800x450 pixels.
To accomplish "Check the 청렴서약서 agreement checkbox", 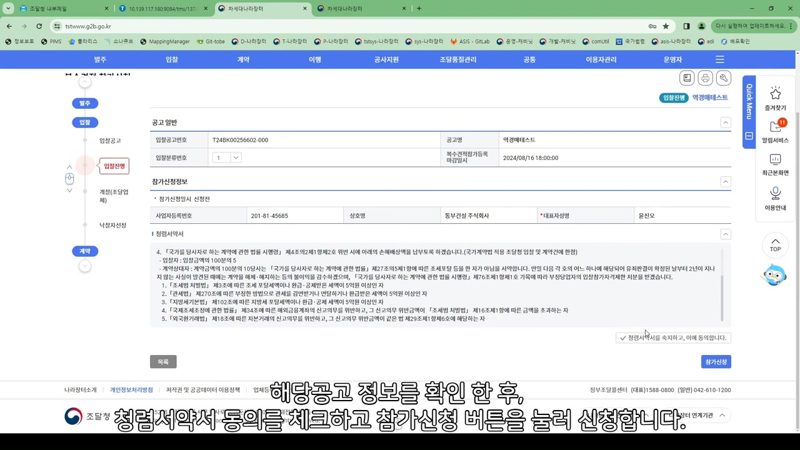I will click(x=622, y=338).
